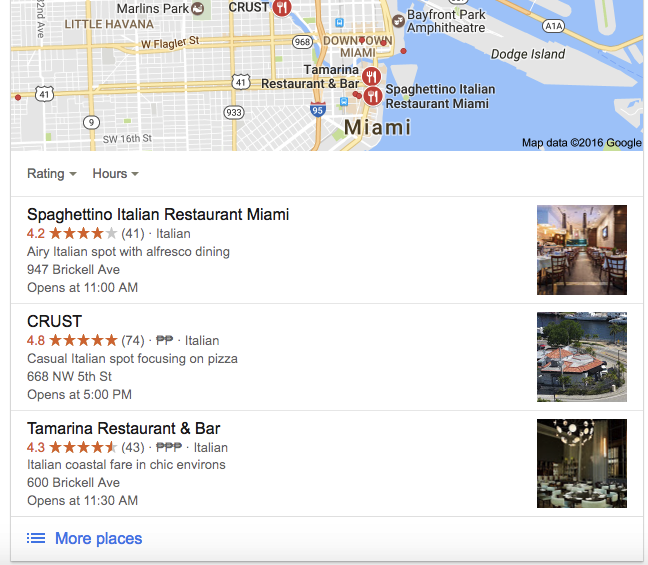The height and width of the screenshot is (565, 648).
Task: Click the CRUST restaurant map pin
Action: click(x=282, y=7)
